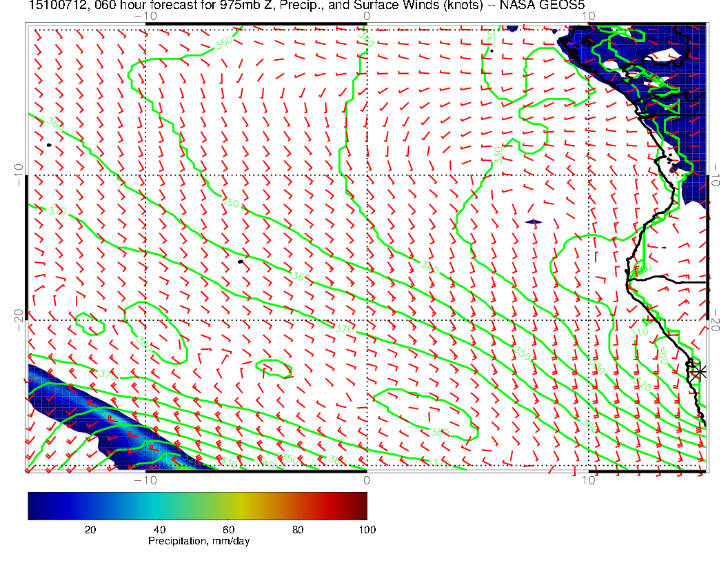Screen dimensions: 728x563
Task: Click the -20 latitude label on the left axis
Action: [x=19, y=319]
